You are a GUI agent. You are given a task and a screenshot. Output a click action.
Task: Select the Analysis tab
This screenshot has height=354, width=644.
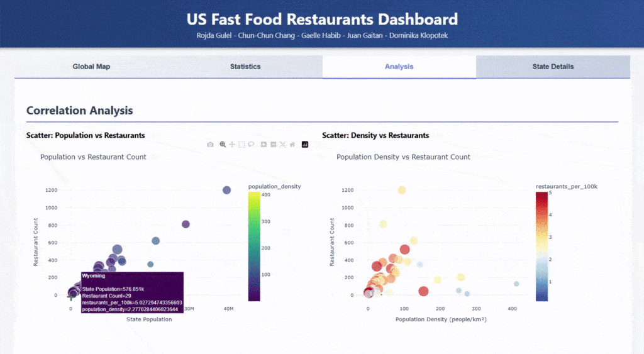click(399, 67)
